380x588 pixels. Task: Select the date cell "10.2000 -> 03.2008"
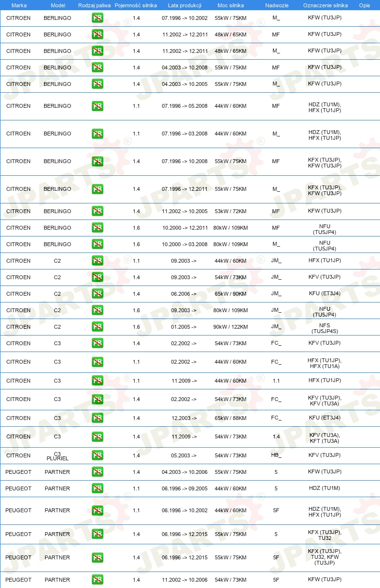(185, 244)
